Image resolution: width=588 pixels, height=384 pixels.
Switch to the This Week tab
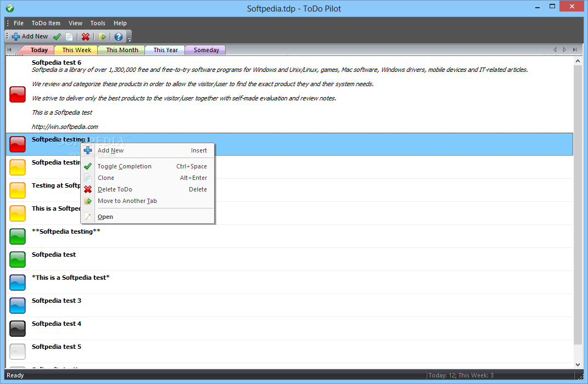click(76, 50)
